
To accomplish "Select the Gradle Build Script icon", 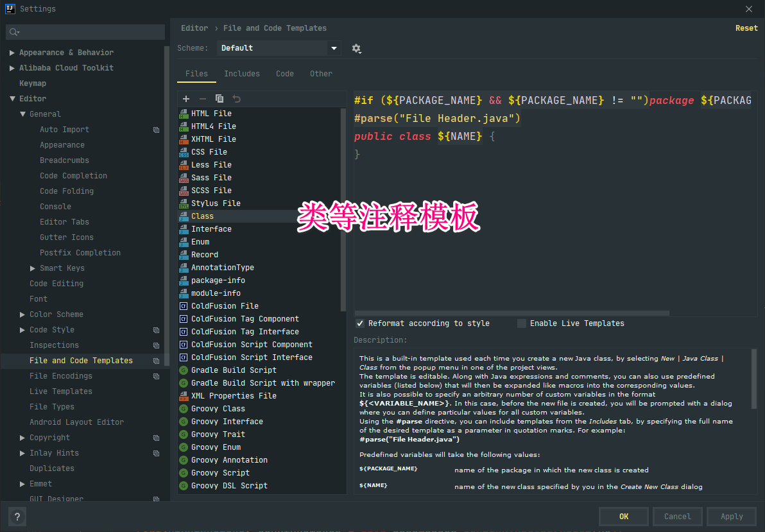I will [x=184, y=370].
